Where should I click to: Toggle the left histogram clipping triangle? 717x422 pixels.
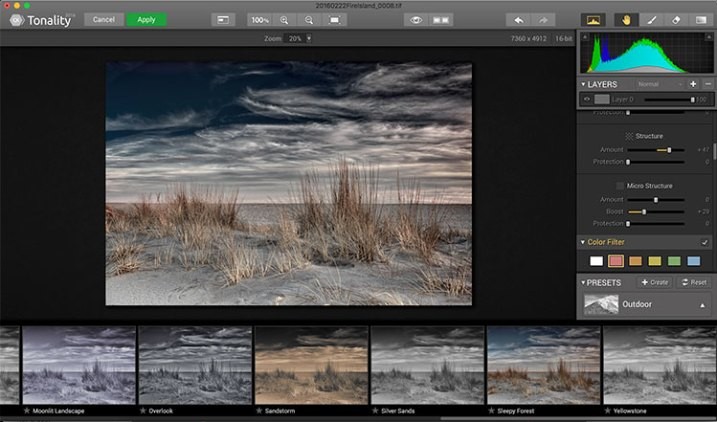click(x=585, y=37)
